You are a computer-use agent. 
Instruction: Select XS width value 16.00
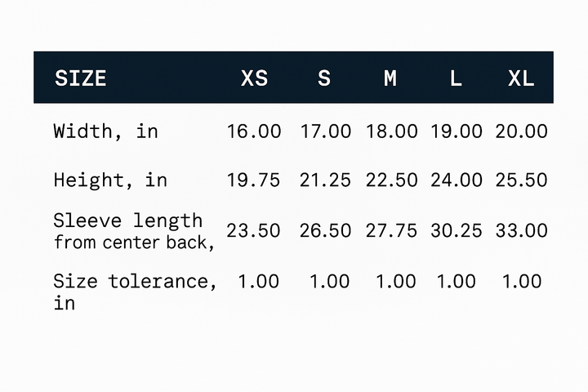254,131
